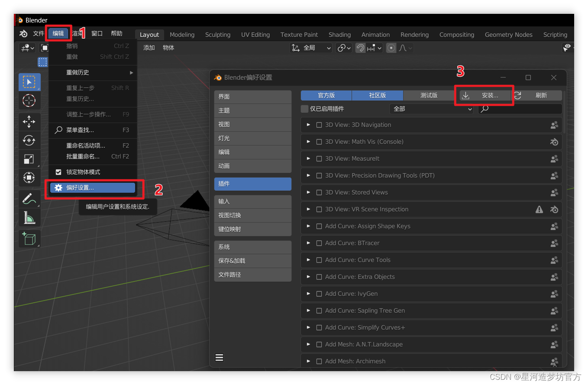Screen dimensions: 588x385
Task: Select the Move tool
Action: coord(29,122)
